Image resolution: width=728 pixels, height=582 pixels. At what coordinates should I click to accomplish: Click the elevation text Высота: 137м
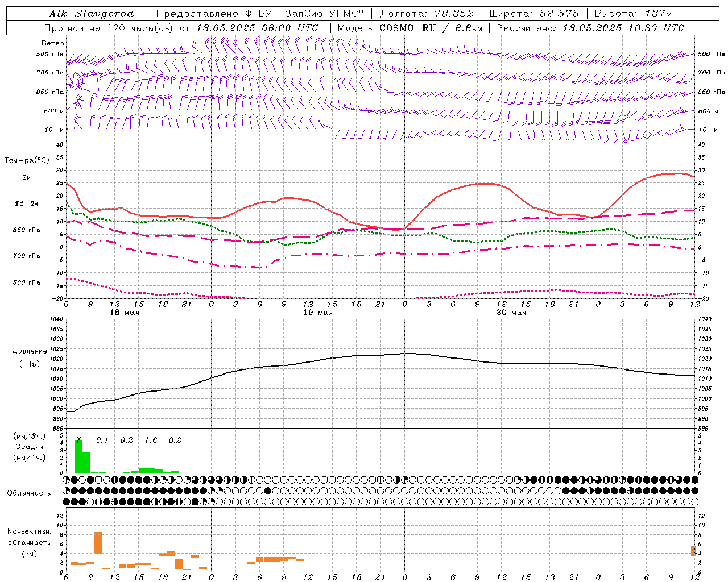click(x=633, y=14)
